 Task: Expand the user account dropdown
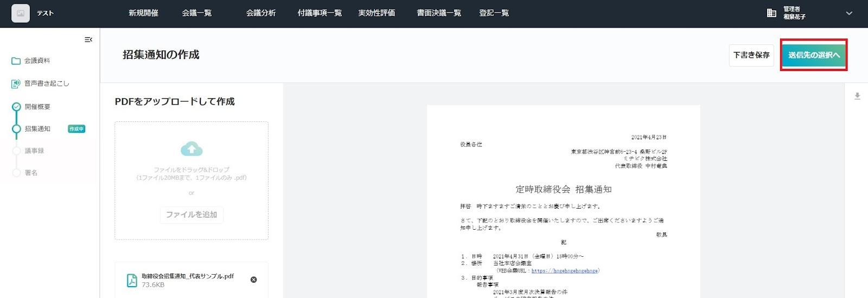tap(849, 13)
